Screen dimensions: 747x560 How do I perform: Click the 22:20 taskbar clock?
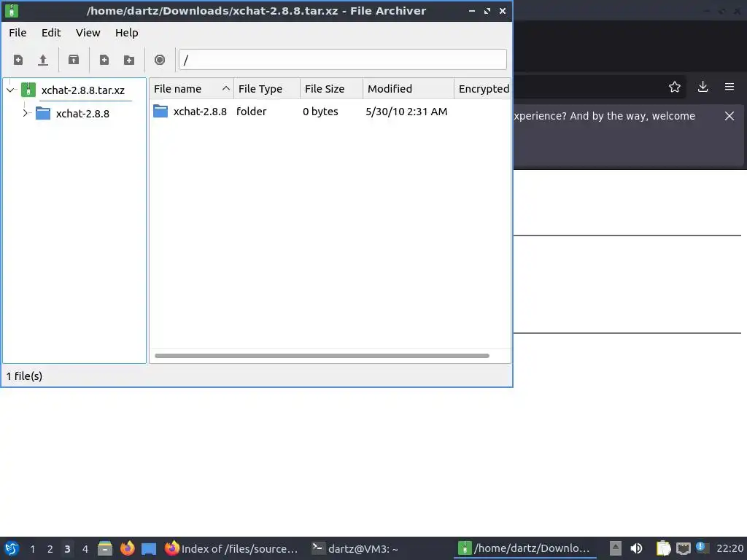pyautogui.click(x=729, y=549)
